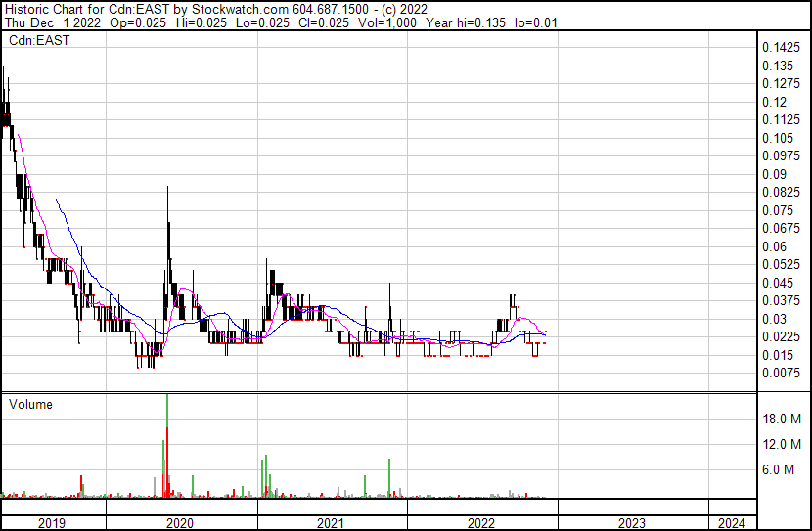Click the 0.1425 price axis label

781,48
